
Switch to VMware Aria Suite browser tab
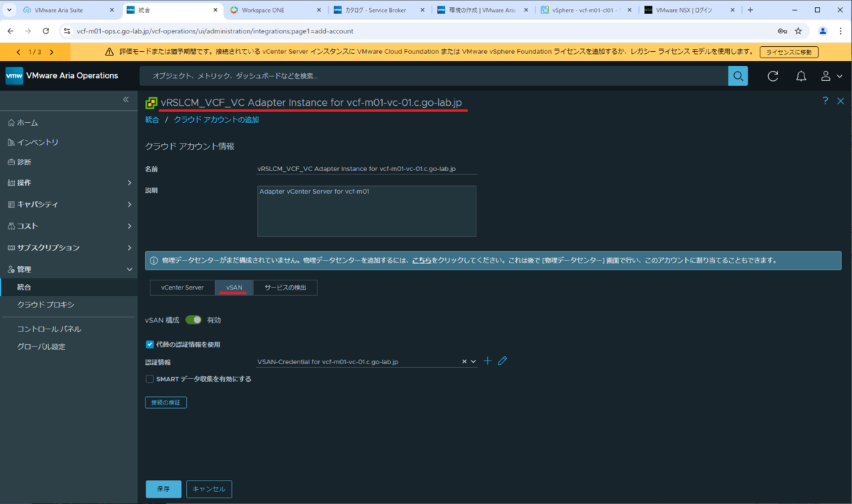pos(67,11)
